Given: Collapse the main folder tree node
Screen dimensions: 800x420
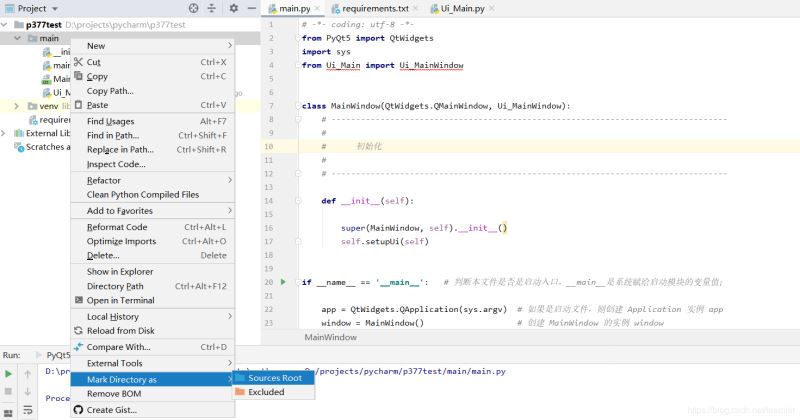Looking at the screenshot, I should pyautogui.click(x=17, y=38).
